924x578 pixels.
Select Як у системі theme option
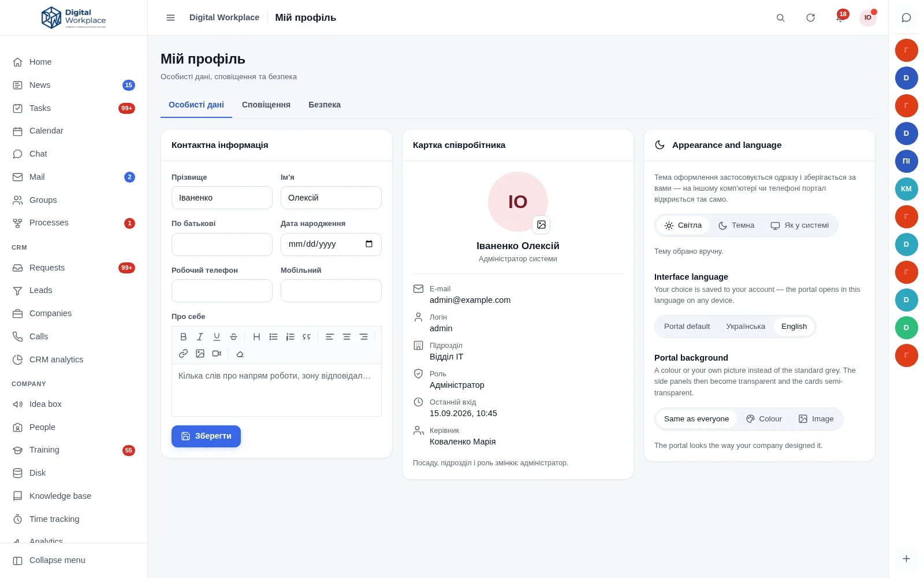click(800, 225)
